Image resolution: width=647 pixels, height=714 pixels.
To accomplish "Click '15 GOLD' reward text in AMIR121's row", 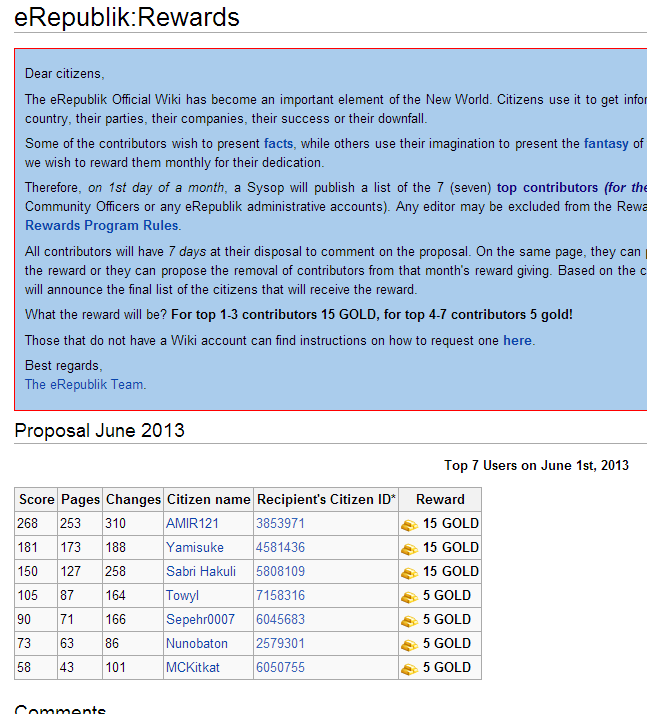I will coord(451,524).
